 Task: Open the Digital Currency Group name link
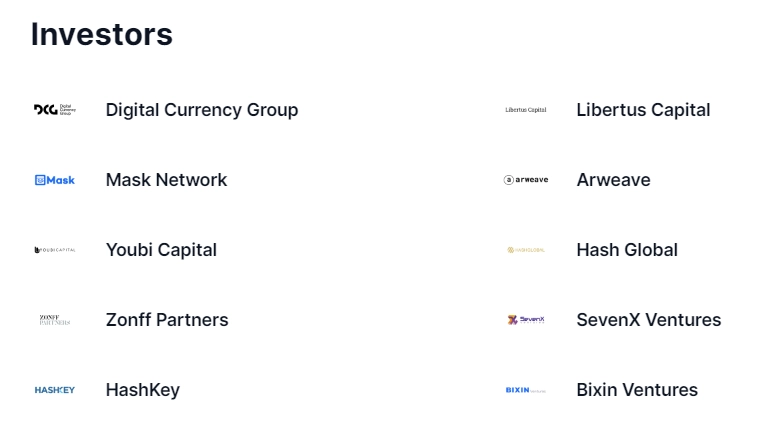(x=202, y=110)
